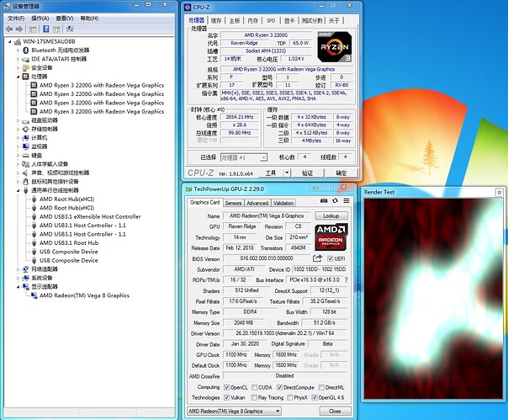Click the Forward arrow in Device Manager toolbar
The height and width of the screenshot is (420, 508).
pos(19,29)
